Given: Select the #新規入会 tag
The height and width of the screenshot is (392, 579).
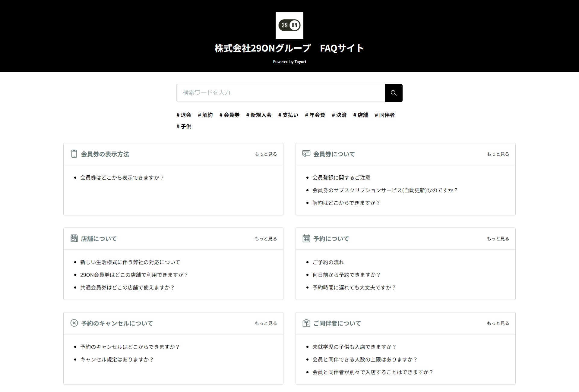Looking at the screenshot, I should [259, 115].
